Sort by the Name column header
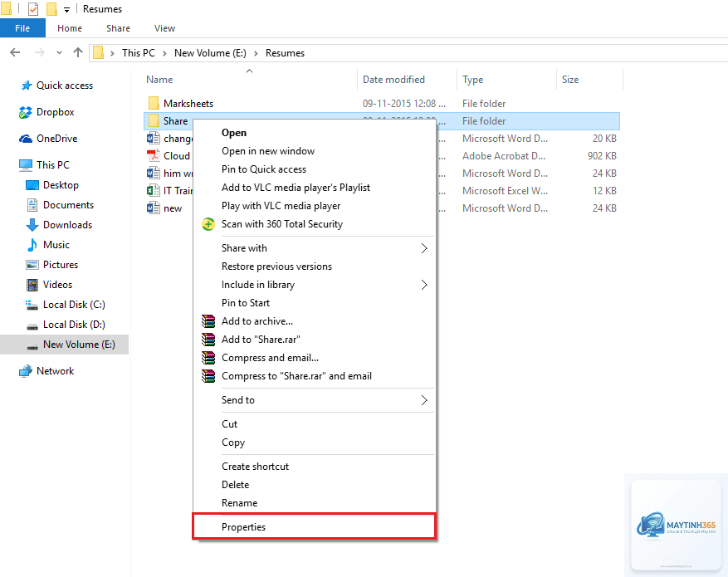This screenshot has width=728, height=577. (250, 80)
